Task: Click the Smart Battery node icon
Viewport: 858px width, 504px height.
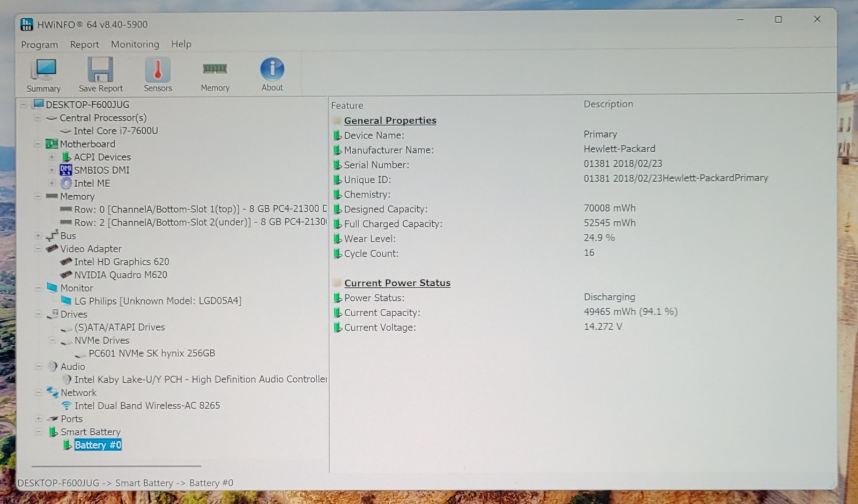Action: pos(53,432)
